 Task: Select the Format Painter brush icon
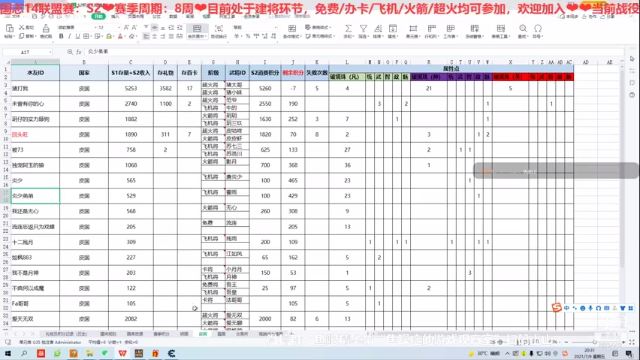[46, 28]
